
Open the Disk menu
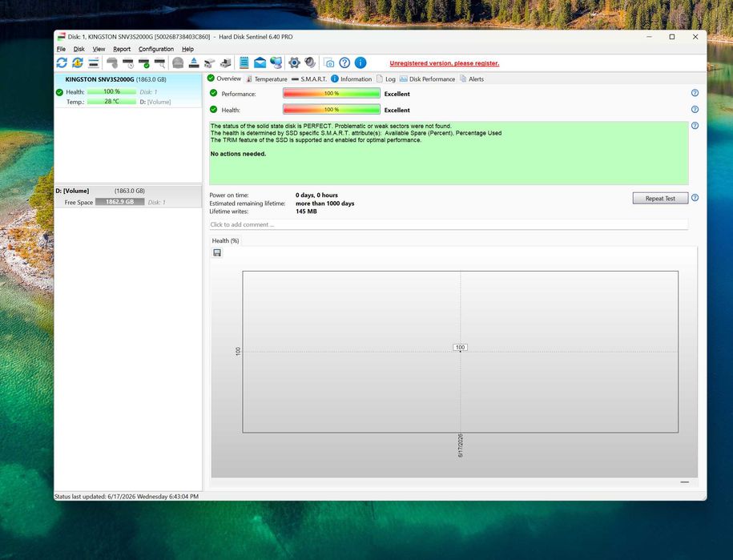coord(79,49)
